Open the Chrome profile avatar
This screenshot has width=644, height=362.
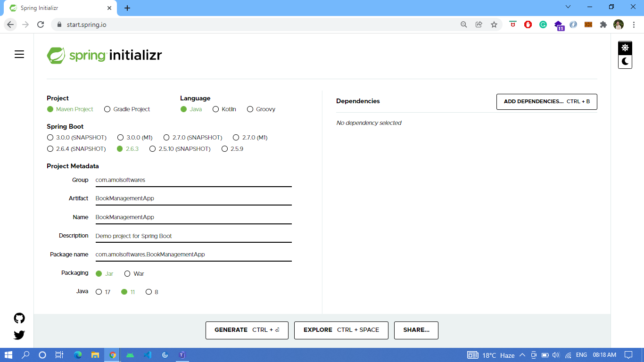619,25
